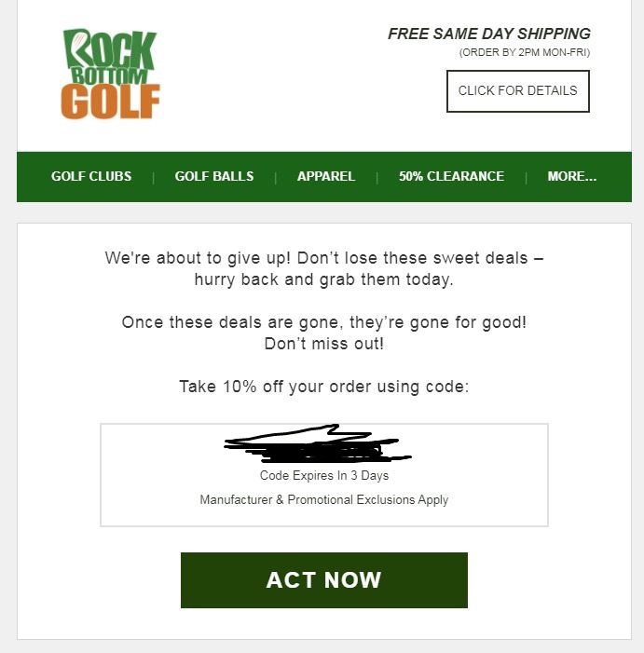The width and height of the screenshot is (644, 653).
Task: Click the We're about to give up sentence
Action: [x=324, y=257]
